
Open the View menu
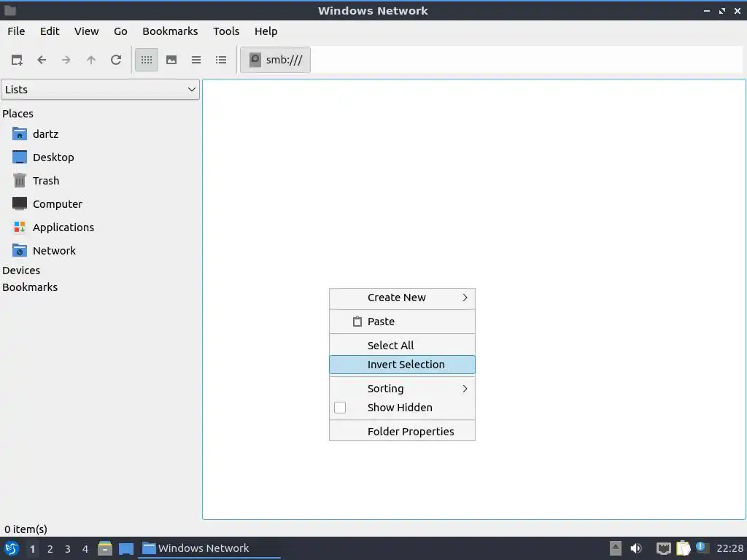(x=86, y=31)
